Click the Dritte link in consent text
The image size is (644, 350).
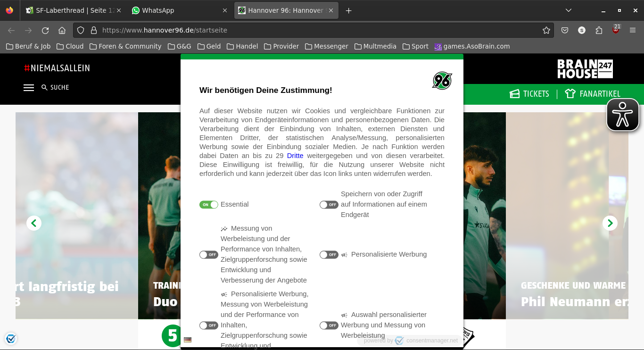coord(295,156)
